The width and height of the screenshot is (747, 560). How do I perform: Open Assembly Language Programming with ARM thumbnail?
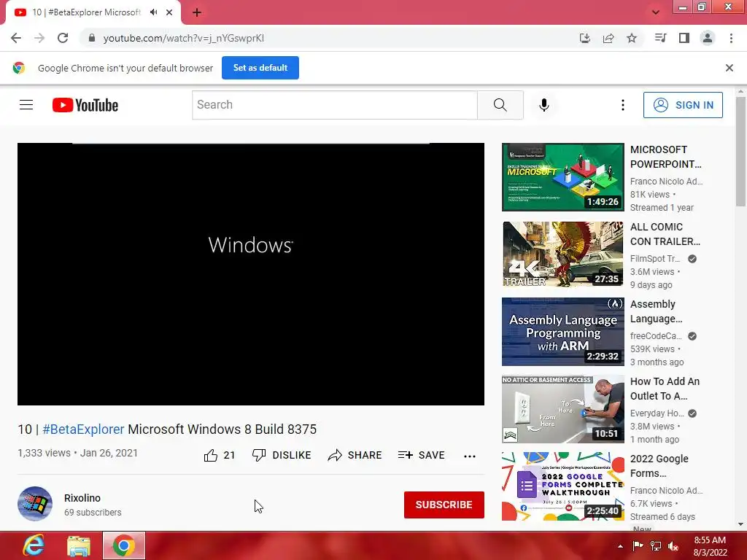point(563,332)
